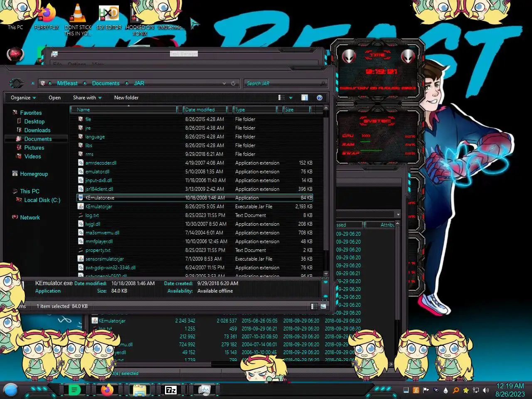Switch to details view icon in status bar

[x=314, y=306]
